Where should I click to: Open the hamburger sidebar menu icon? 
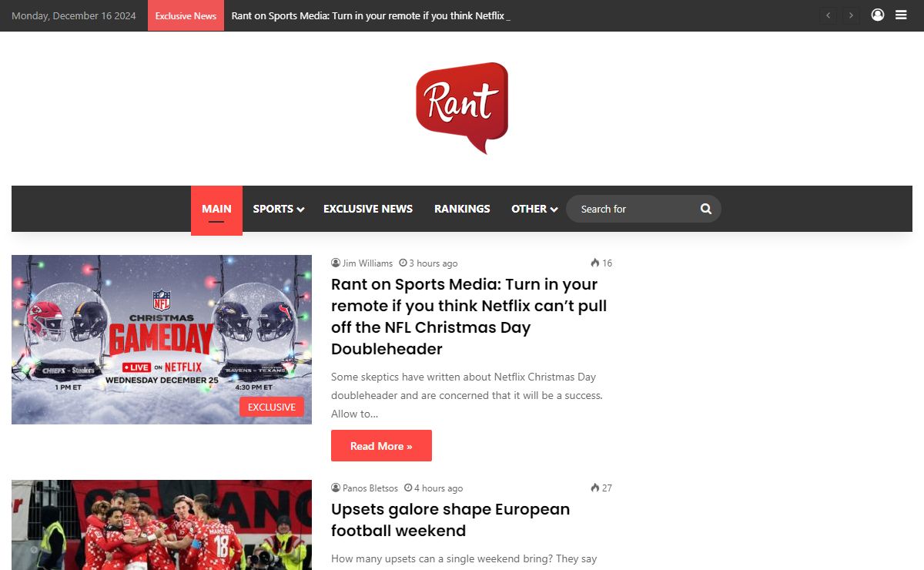[901, 15]
